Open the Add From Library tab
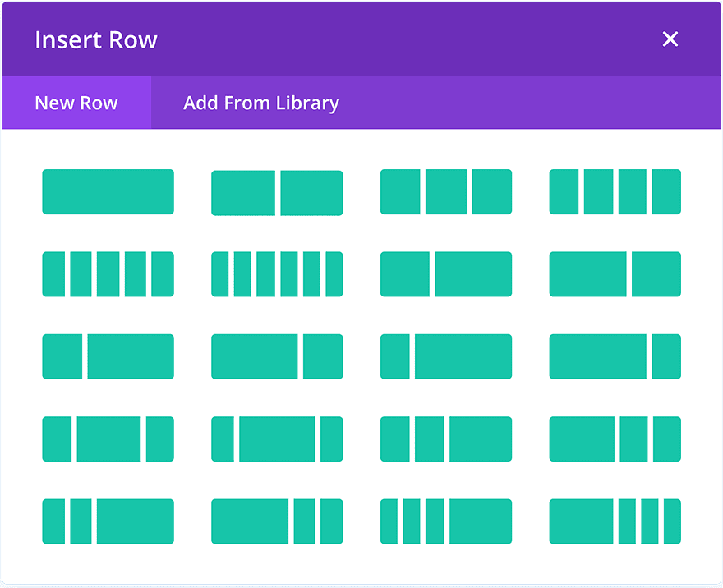The height and width of the screenshot is (588, 723). (x=261, y=103)
